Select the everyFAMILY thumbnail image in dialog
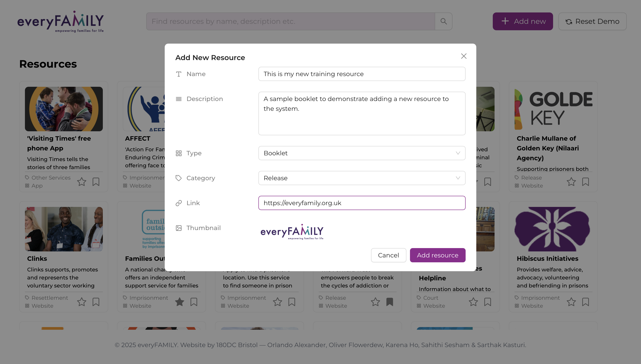 coord(292,231)
